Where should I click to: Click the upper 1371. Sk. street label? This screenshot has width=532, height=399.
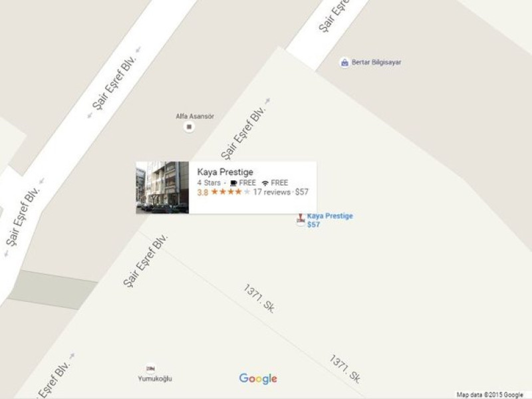tap(259, 299)
